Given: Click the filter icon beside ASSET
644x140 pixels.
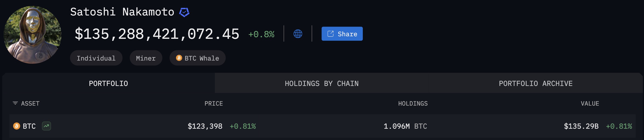Looking at the screenshot, I should (x=15, y=103).
